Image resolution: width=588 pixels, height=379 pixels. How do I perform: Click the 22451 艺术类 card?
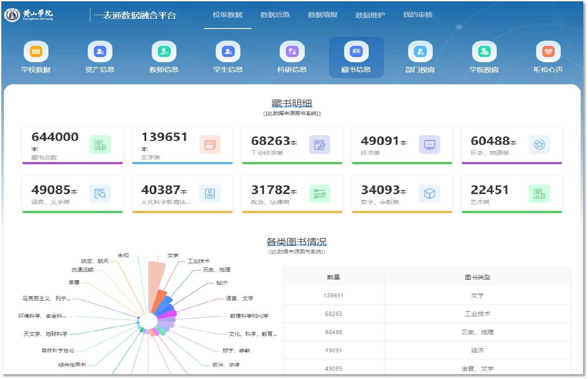(x=512, y=194)
